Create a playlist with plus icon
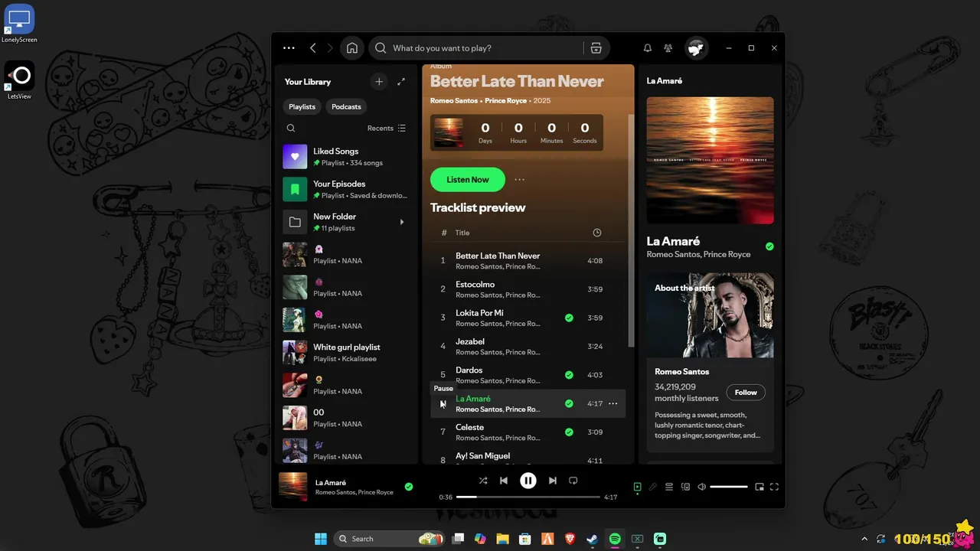This screenshot has width=980, height=551. [379, 82]
